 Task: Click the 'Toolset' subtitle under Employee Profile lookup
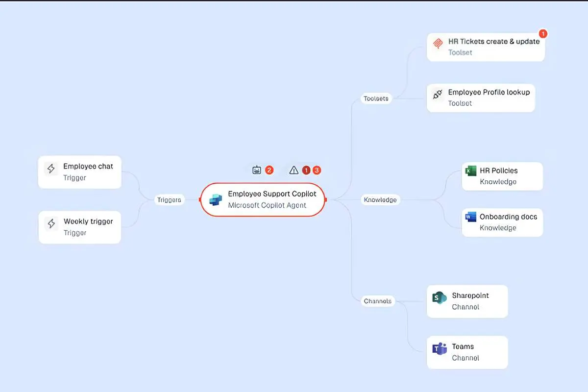[460, 103]
